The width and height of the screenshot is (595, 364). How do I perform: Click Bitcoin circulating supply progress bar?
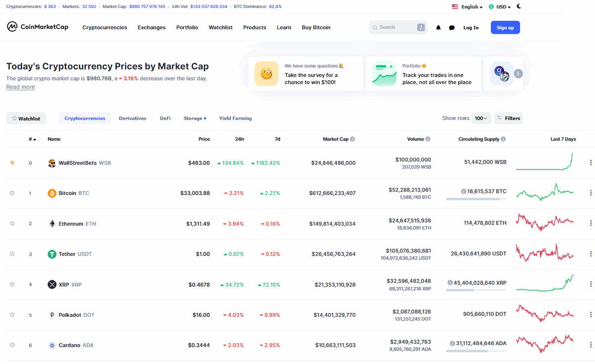(476, 199)
